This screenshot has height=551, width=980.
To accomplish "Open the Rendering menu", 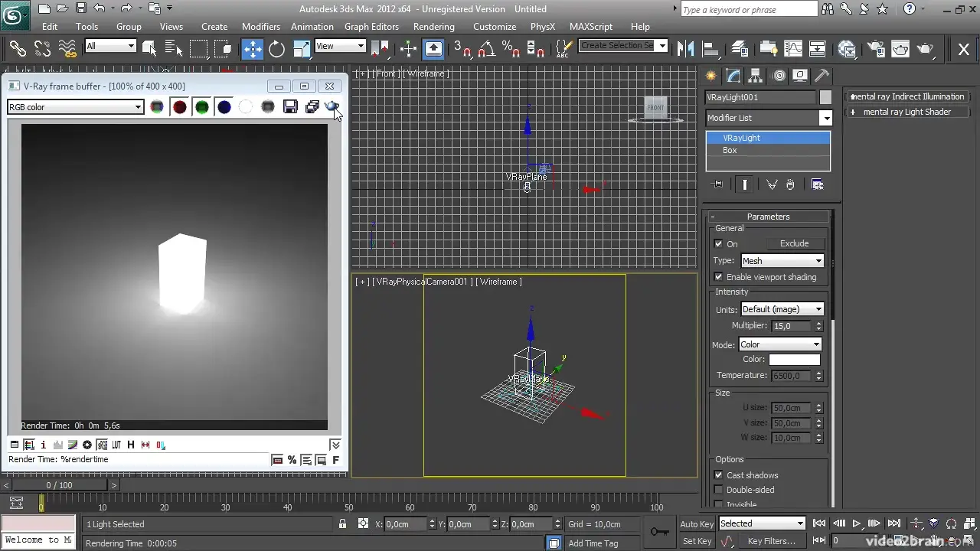I will click(x=434, y=26).
